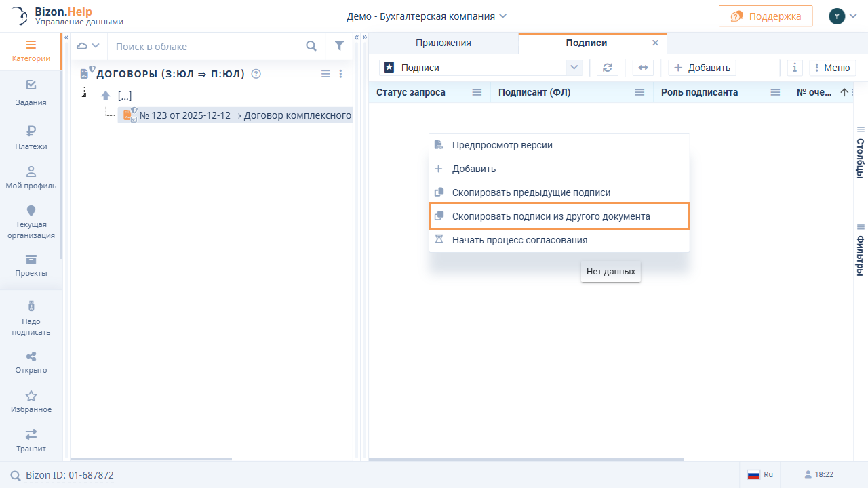
Task: Open the Надо подписать sidebar item
Action: pos(31,318)
